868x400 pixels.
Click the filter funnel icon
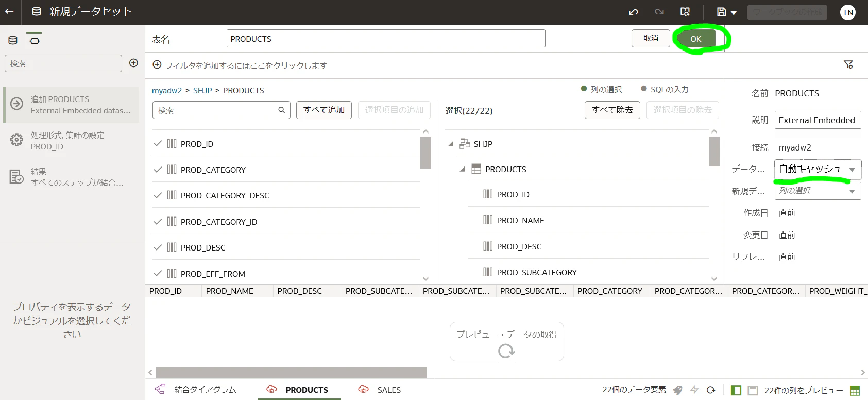[x=848, y=64]
